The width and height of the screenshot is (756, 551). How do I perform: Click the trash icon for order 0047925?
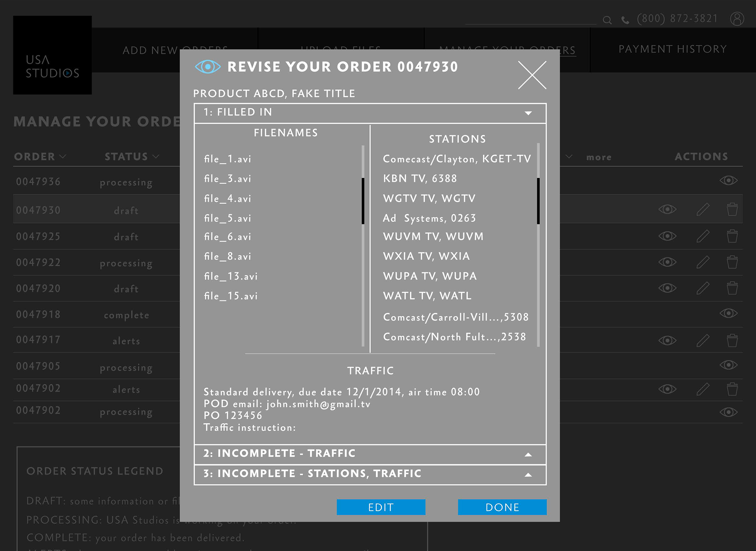click(x=732, y=236)
